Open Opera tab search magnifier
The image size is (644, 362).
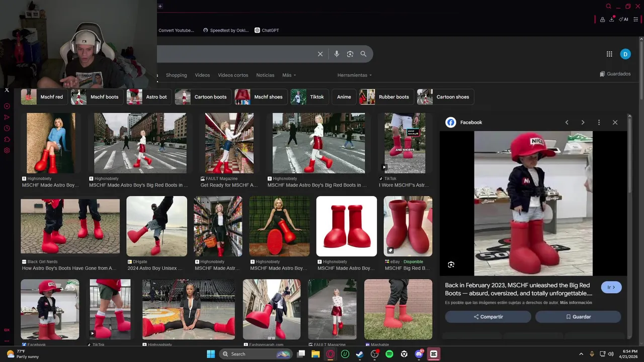(x=608, y=6)
